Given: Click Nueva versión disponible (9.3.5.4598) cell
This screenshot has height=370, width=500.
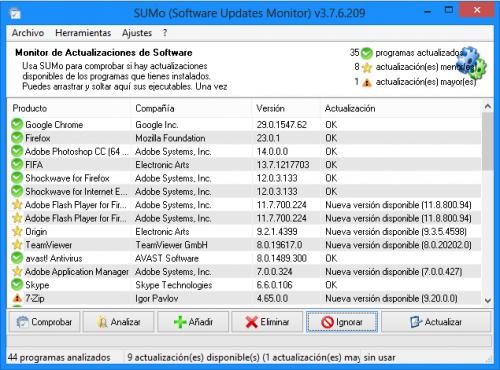Looking at the screenshot, I should pos(396,232).
